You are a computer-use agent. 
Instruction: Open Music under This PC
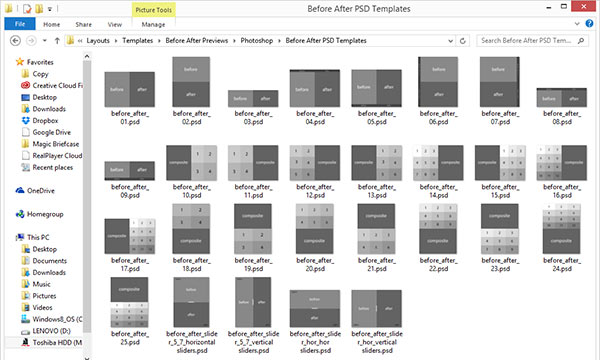tap(36, 284)
